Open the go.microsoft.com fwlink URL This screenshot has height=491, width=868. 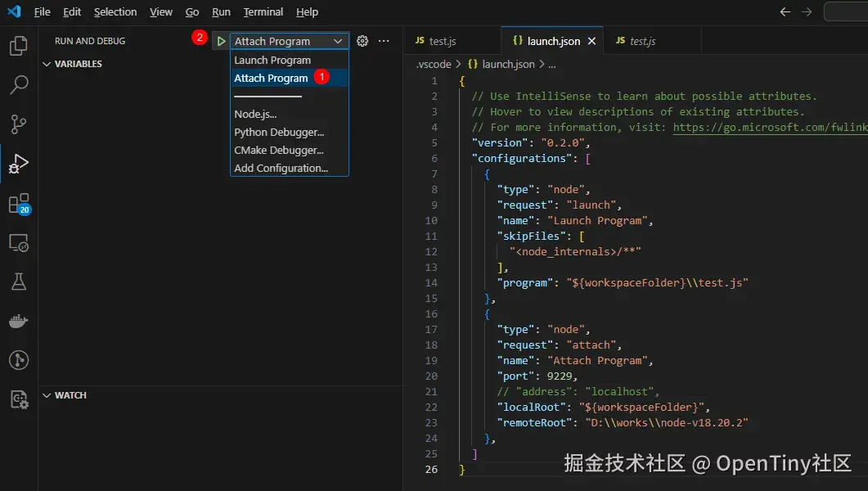click(770, 128)
